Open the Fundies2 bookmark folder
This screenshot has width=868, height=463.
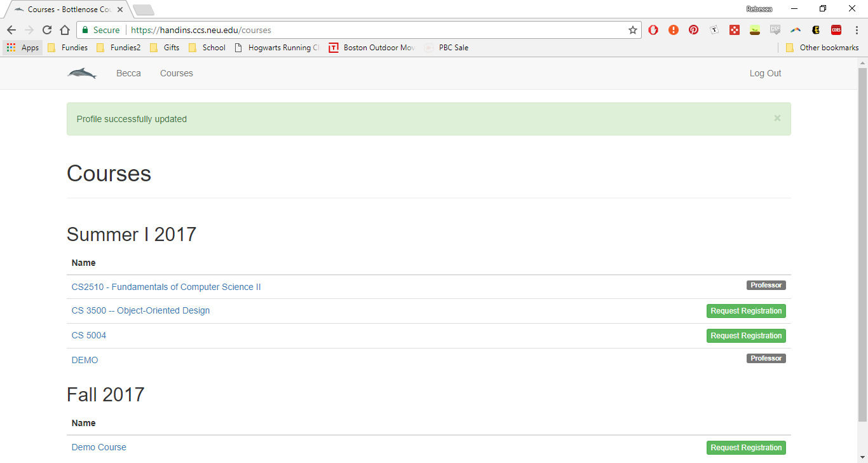click(x=119, y=48)
